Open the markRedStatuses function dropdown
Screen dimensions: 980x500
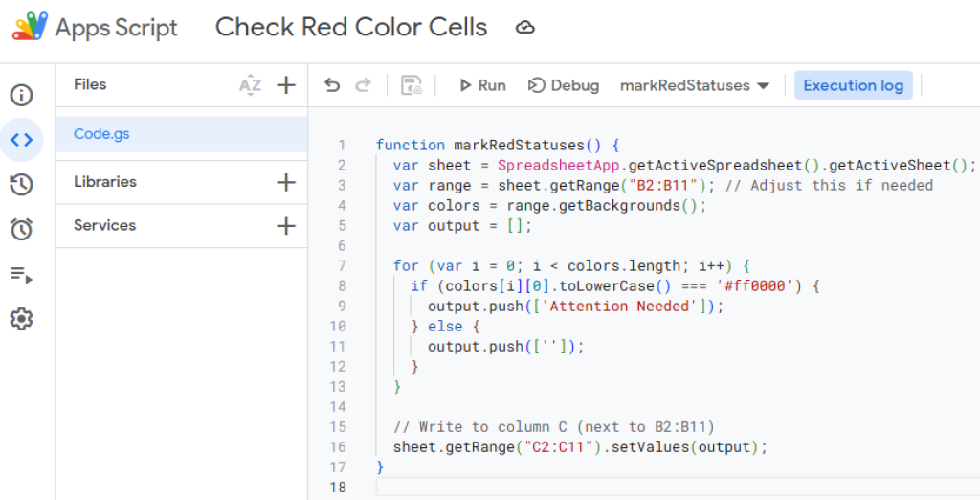tap(695, 85)
